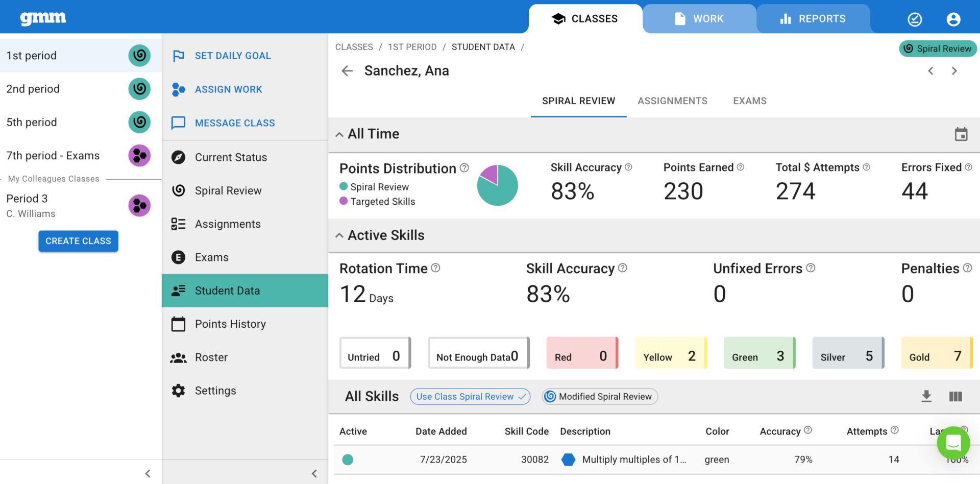The height and width of the screenshot is (484, 980).
Task: Switch to the Assignments tab
Action: coord(672,101)
